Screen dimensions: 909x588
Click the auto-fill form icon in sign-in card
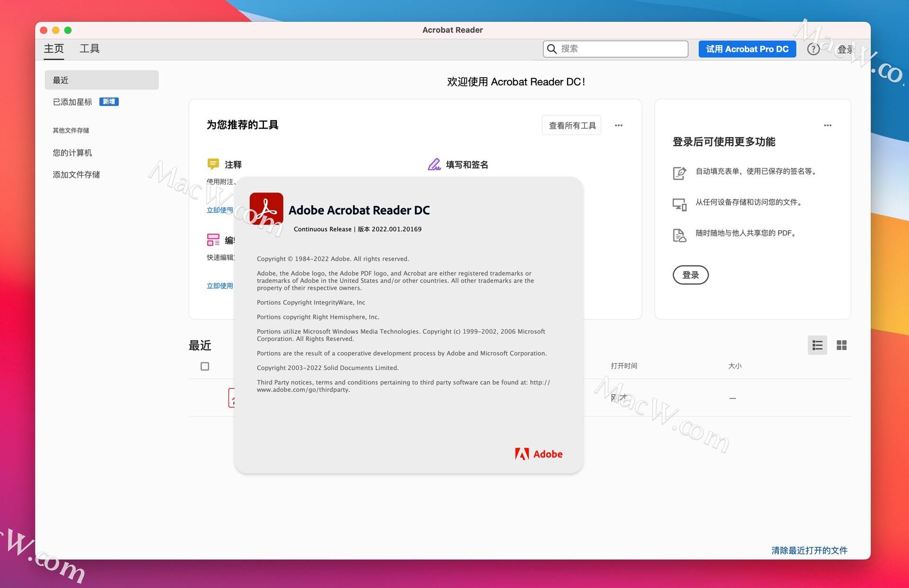coord(679,173)
